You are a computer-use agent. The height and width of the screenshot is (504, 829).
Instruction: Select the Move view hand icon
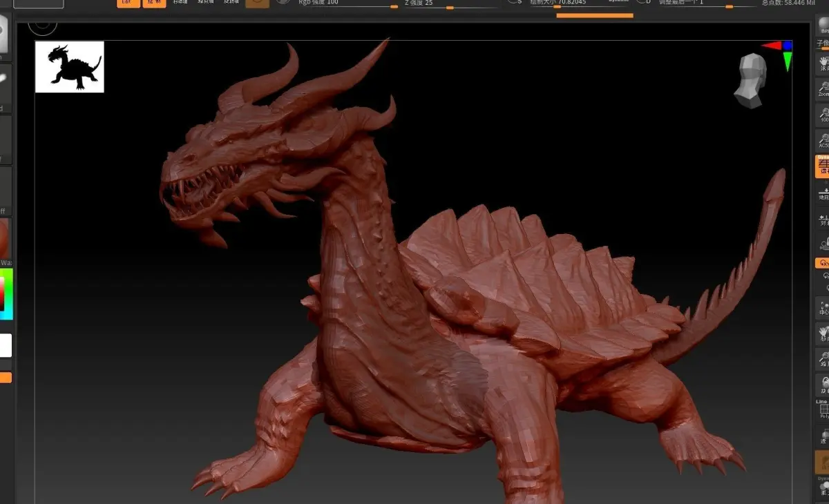823,334
